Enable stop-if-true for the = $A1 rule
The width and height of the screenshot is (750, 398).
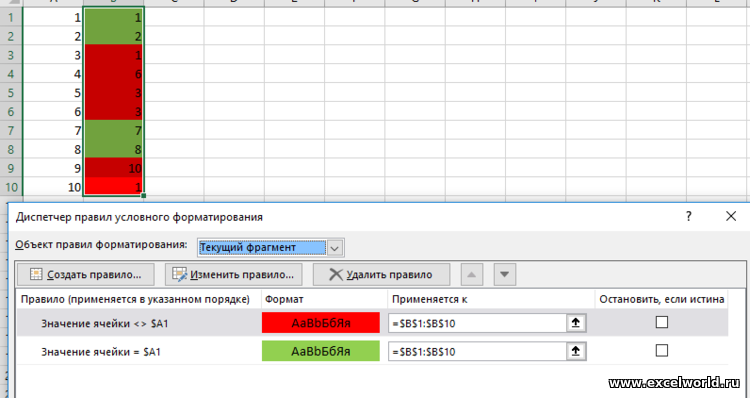662,351
